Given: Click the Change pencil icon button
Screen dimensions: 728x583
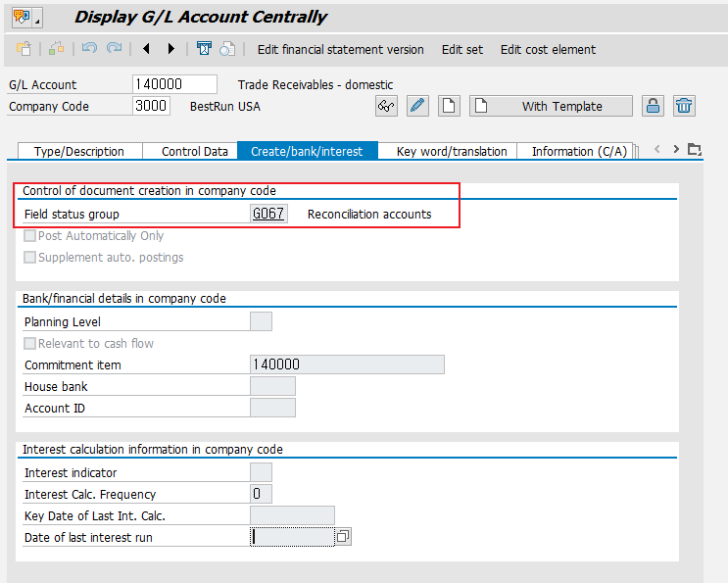Looking at the screenshot, I should [417, 106].
